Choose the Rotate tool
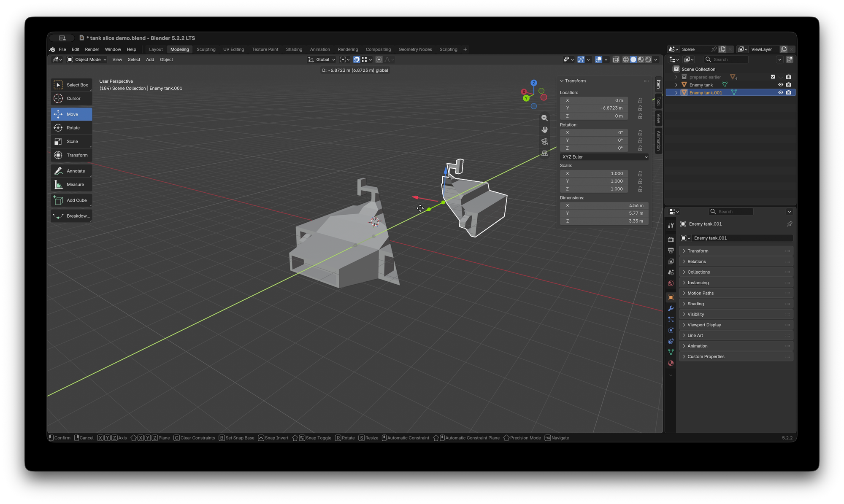The image size is (844, 504). tap(71, 128)
